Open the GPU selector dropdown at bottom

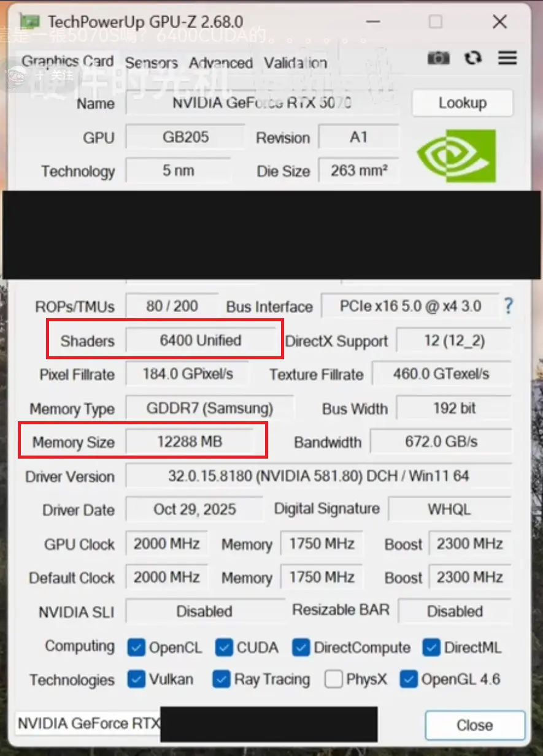tap(196, 724)
